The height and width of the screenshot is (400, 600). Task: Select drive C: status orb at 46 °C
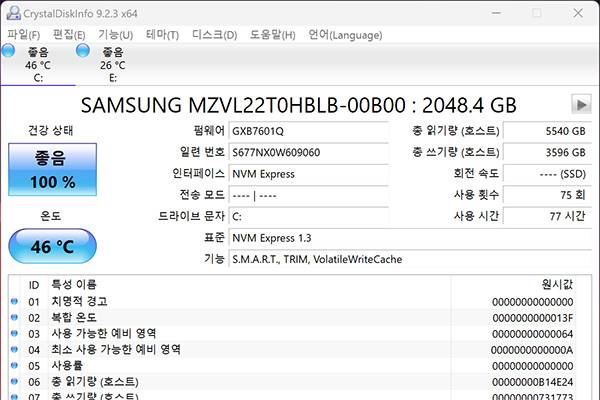[x=9, y=52]
